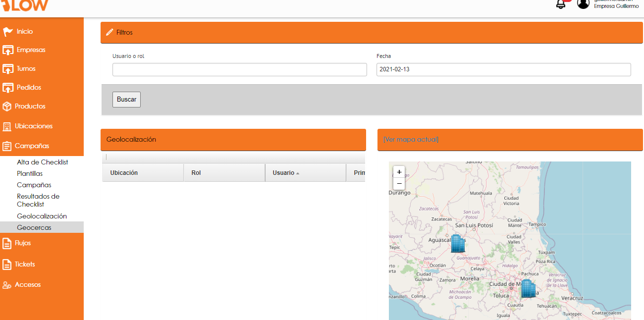The height and width of the screenshot is (320, 644).
Task: Open the Productos menu item
Action: pos(30,107)
